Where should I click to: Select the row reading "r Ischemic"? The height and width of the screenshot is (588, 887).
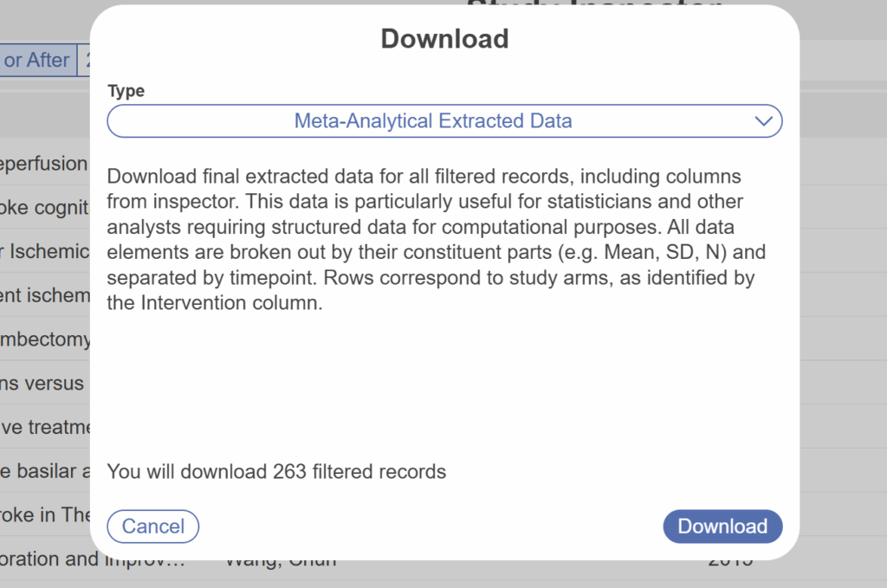[x=44, y=251]
